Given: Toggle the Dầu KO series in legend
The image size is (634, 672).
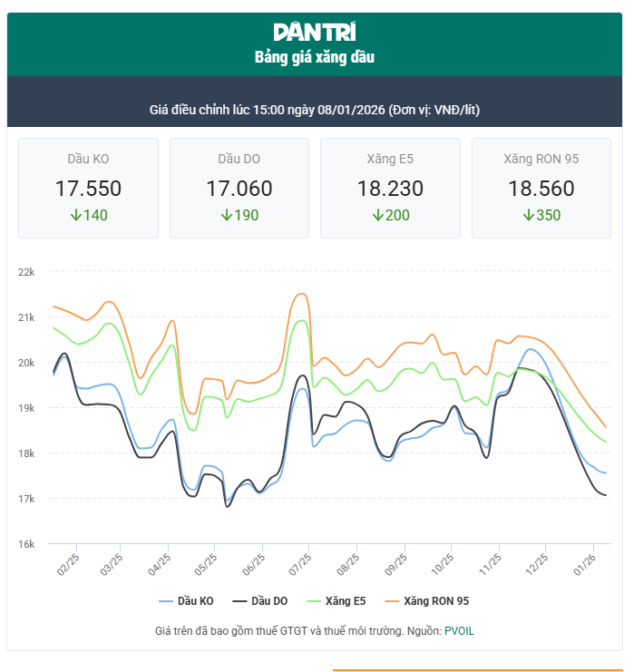Looking at the screenshot, I should [x=187, y=601].
